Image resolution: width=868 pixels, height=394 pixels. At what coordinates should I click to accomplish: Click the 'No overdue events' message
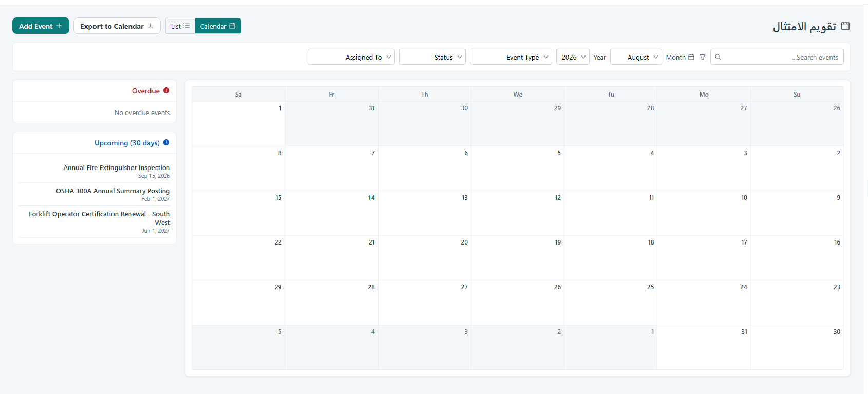coord(142,112)
